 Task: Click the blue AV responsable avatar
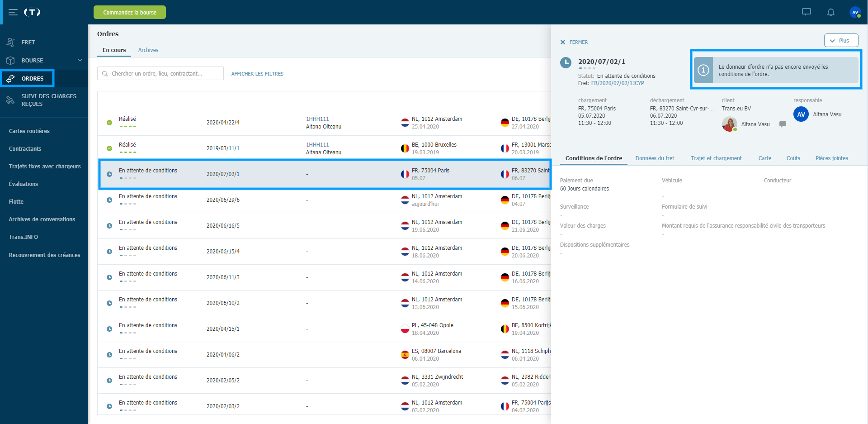(801, 114)
